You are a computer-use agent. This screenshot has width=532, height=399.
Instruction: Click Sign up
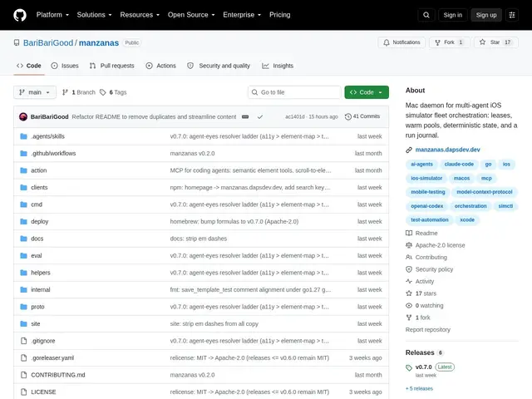click(x=485, y=15)
